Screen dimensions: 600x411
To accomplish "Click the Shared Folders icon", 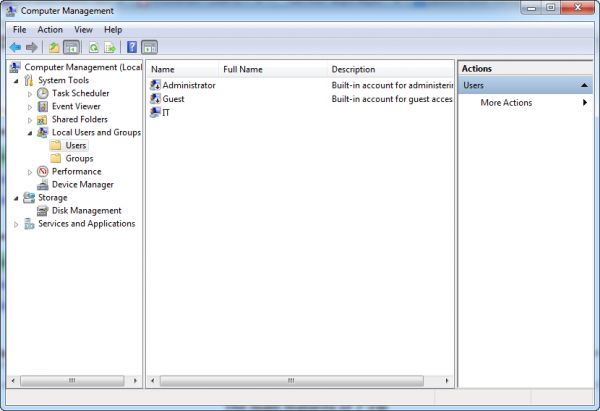I will [x=42, y=120].
